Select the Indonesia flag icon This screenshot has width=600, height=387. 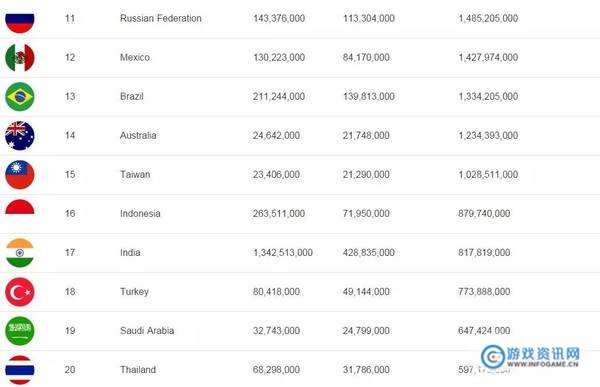point(20,207)
